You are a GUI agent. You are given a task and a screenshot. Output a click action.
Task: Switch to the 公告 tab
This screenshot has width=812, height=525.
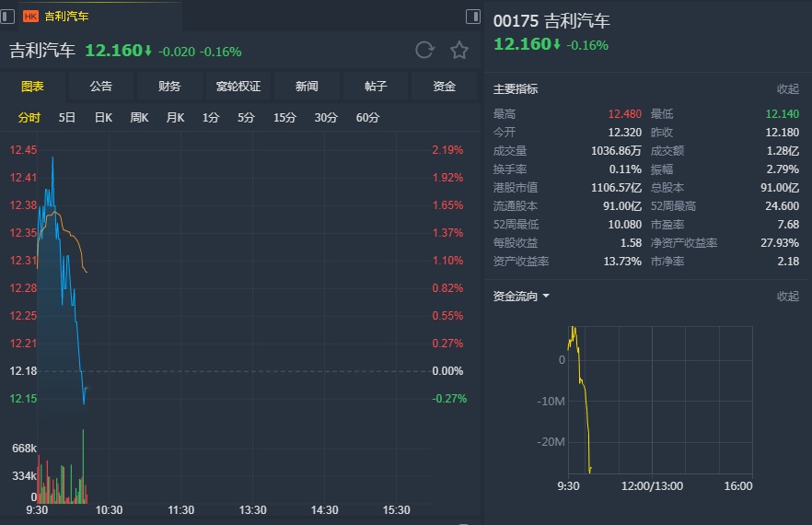tap(101, 86)
